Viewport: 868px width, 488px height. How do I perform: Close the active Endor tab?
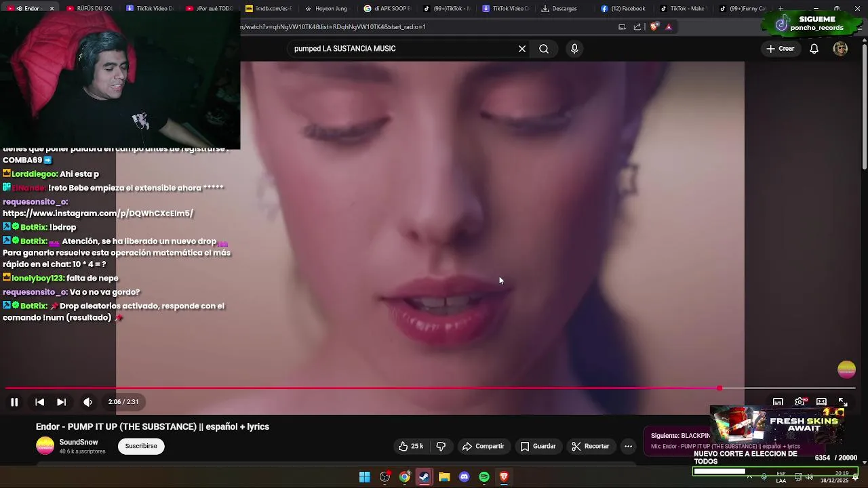pos(52,9)
